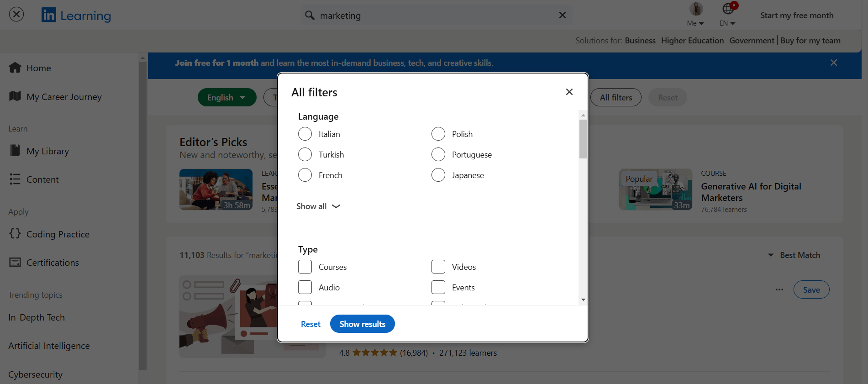Expand Show all languages
868x384 pixels.
pyautogui.click(x=318, y=206)
